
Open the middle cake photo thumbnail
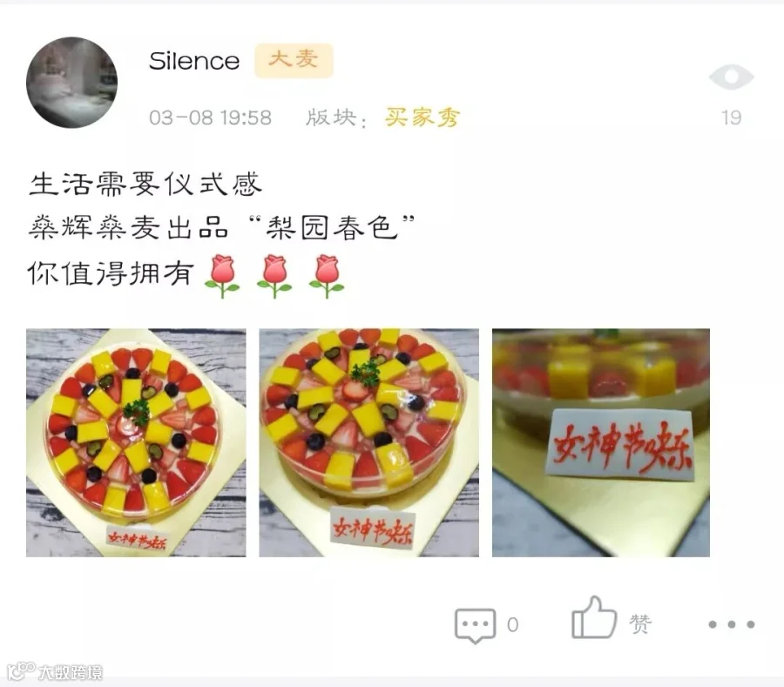click(x=369, y=442)
